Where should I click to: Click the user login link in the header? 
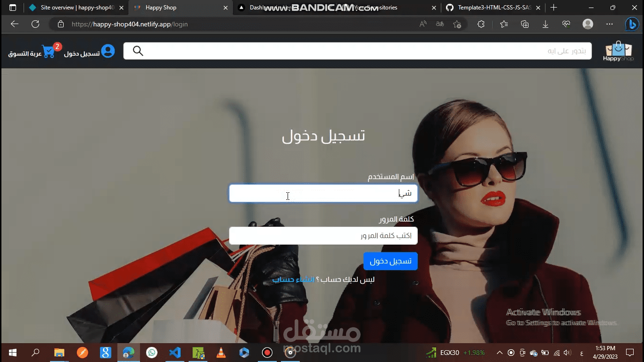click(90, 51)
